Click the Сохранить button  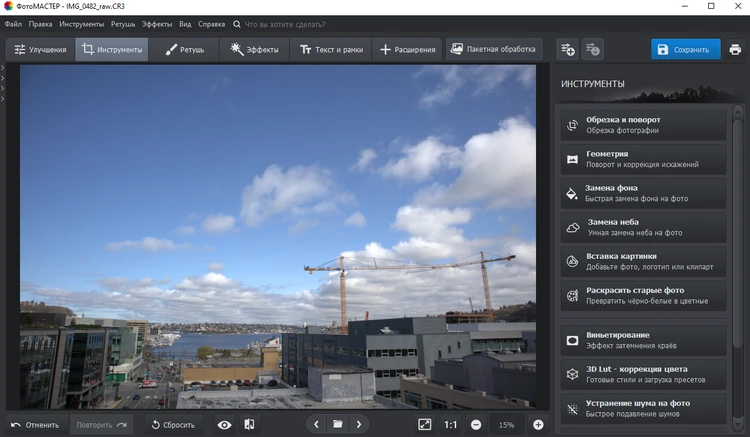pos(685,49)
